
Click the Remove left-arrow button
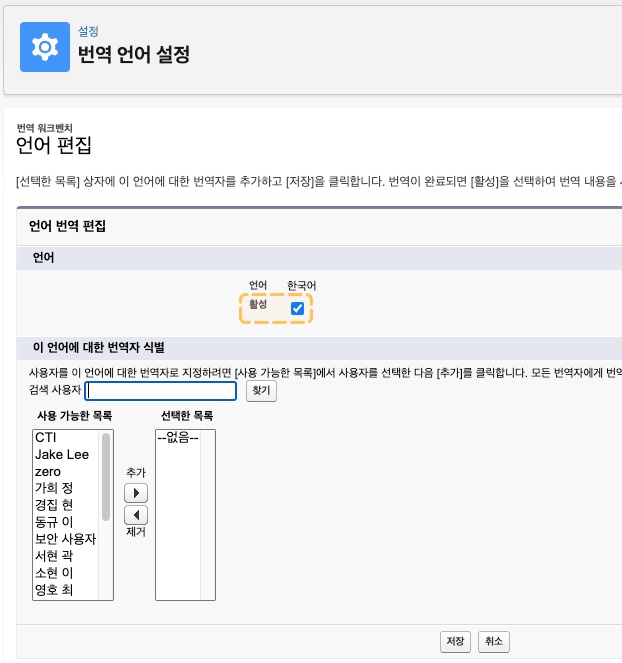[136, 515]
